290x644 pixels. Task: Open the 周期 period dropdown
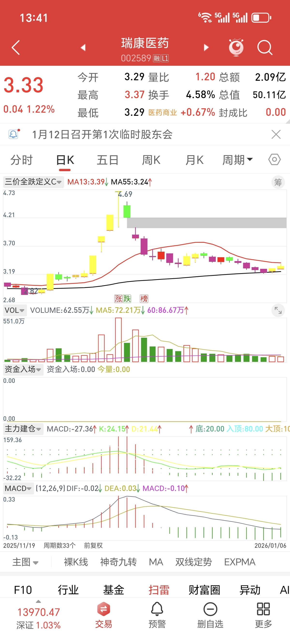pos(238,160)
